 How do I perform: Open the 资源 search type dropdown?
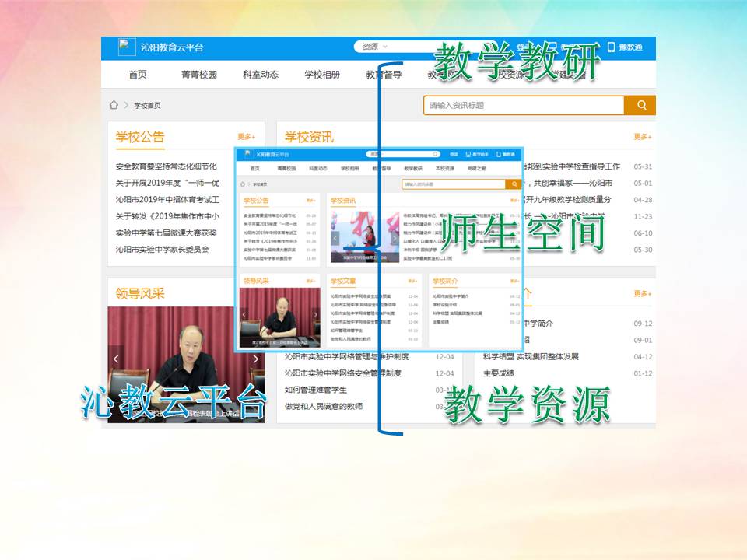click(x=384, y=47)
